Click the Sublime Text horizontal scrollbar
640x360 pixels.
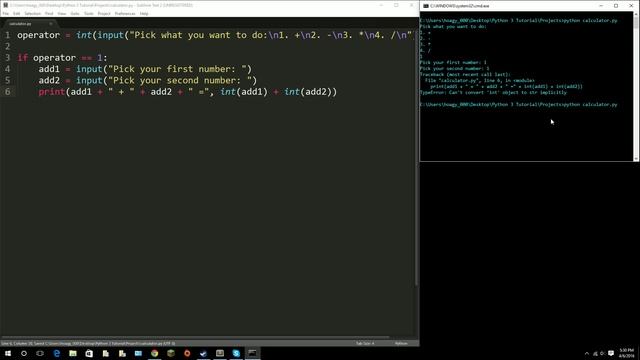click(195, 338)
